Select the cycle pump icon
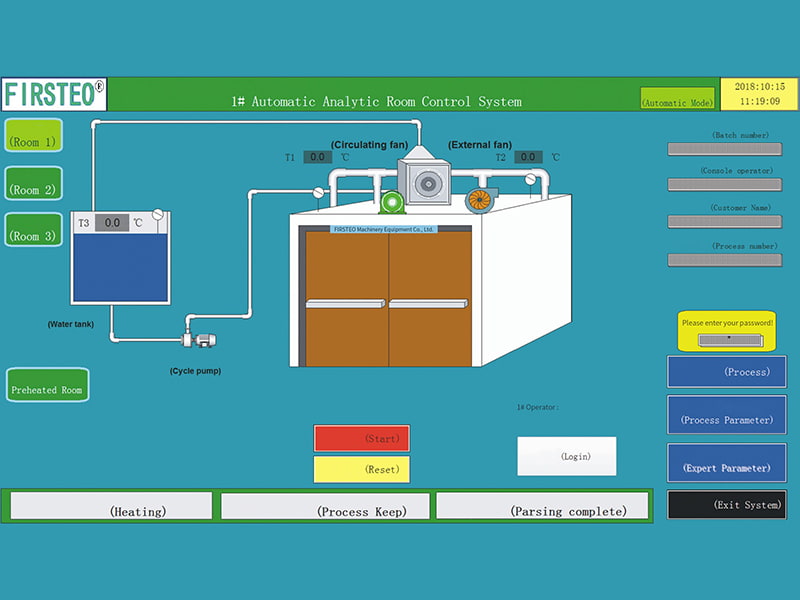 [202, 341]
